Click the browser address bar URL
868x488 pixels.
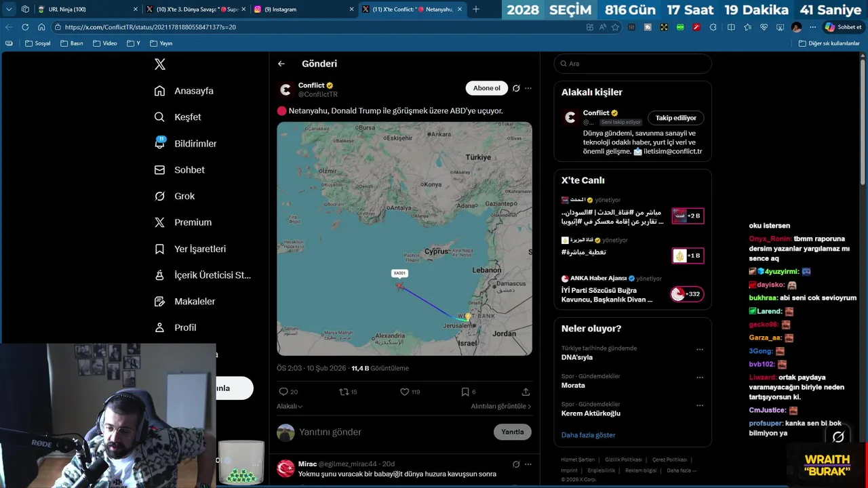tap(151, 27)
